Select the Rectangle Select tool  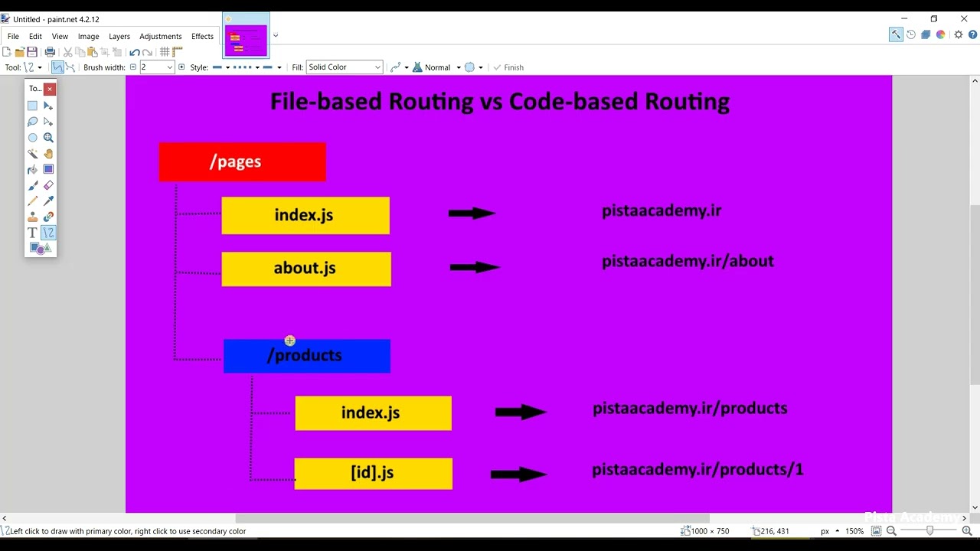click(32, 106)
